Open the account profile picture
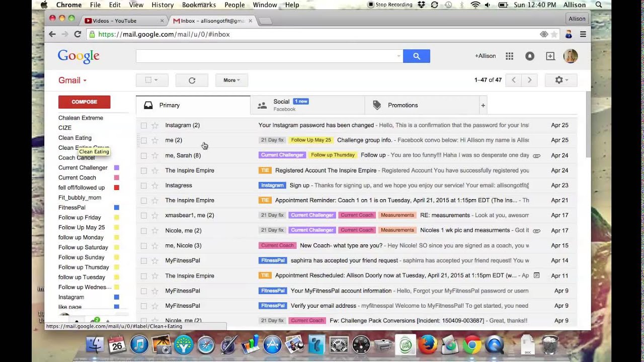 pyautogui.click(x=571, y=56)
